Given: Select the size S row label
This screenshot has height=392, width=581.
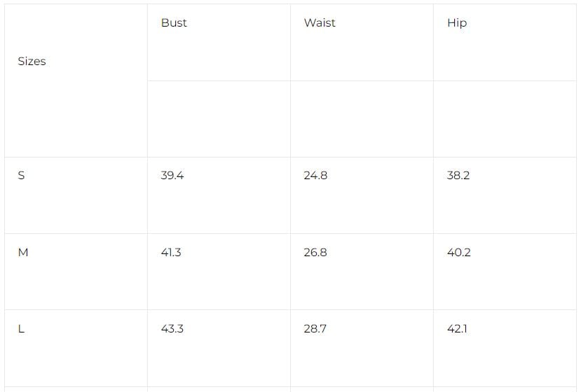Looking at the screenshot, I should coord(21,176).
